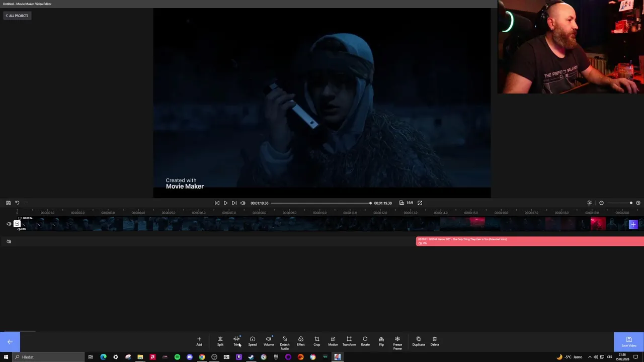Open the Volume tool
This screenshot has width=644, height=362.
(x=269, y=341)
